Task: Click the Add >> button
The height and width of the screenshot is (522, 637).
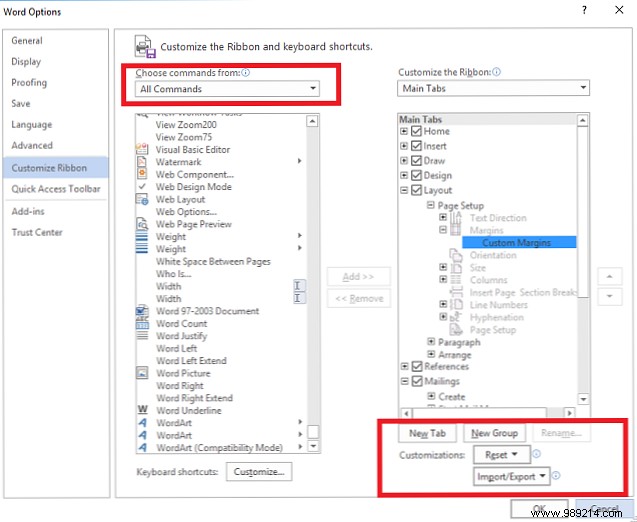Action: [359, 277]
